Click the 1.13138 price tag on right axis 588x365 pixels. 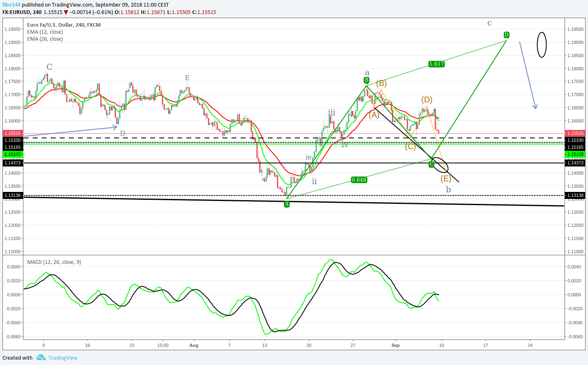[575, 196]
